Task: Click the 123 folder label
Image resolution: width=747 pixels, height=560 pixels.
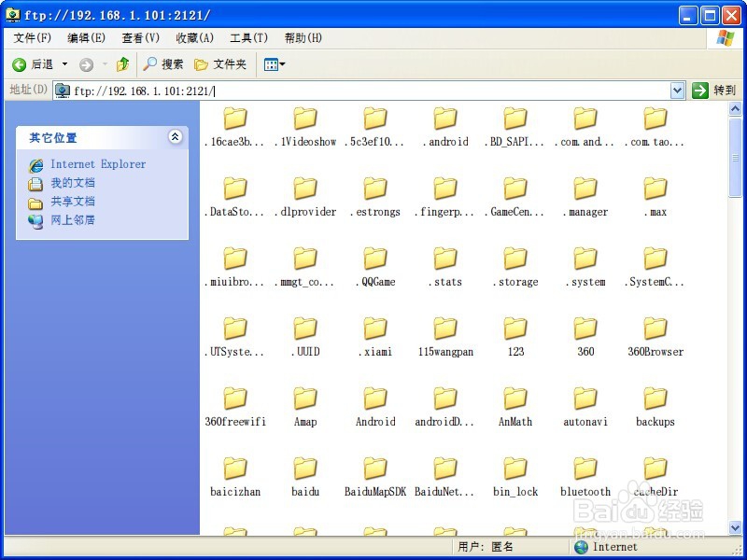Action: pyautogui.click(x=515, y=352)
